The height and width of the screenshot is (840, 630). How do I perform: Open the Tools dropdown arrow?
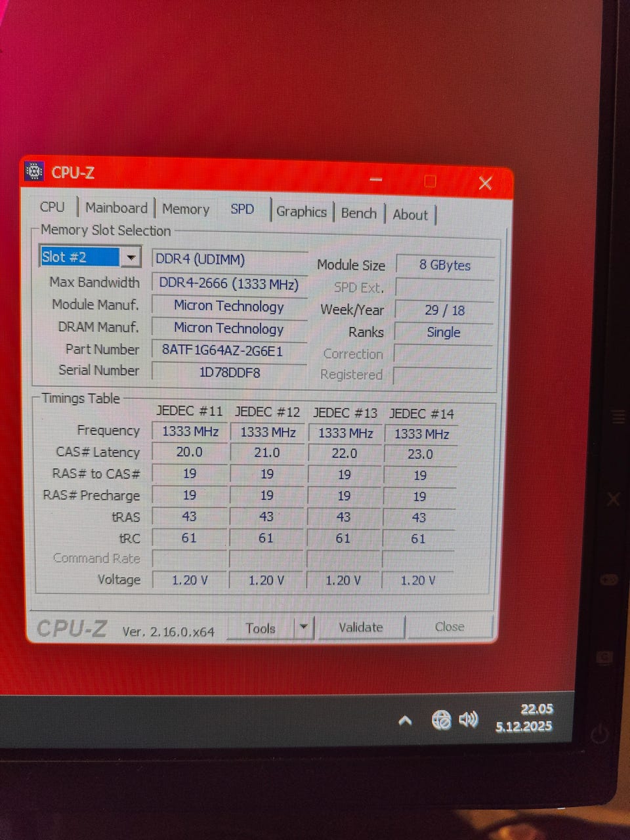pyautogui.click(x=304, y=627)
